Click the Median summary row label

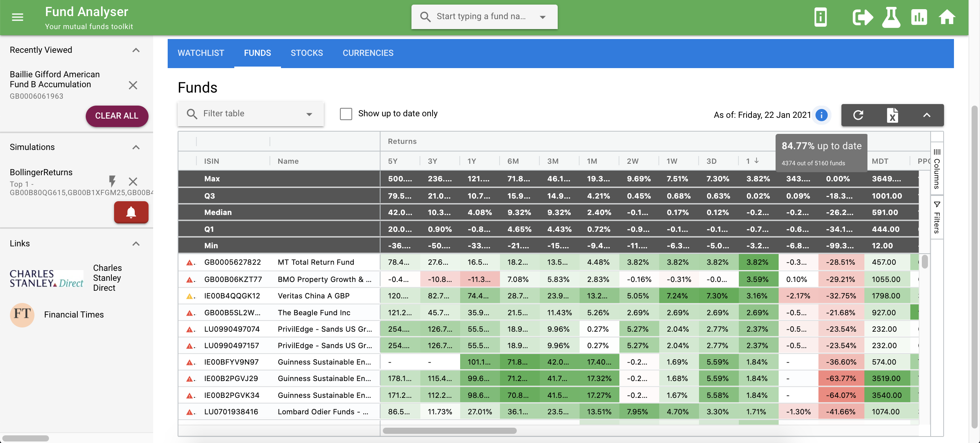tap(218, 212)
